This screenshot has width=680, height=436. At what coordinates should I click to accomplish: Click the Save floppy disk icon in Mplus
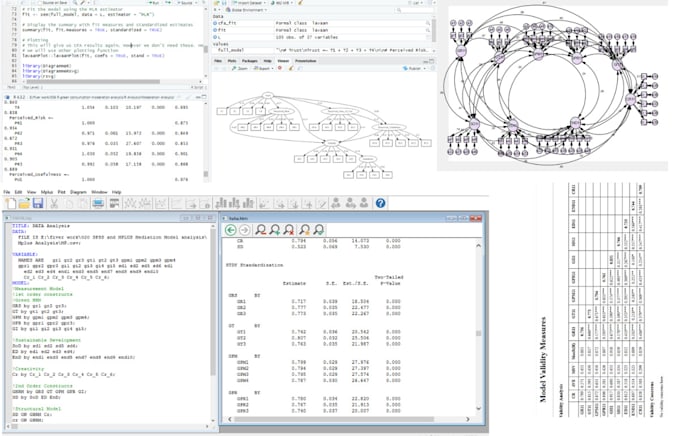coord(38,203)
